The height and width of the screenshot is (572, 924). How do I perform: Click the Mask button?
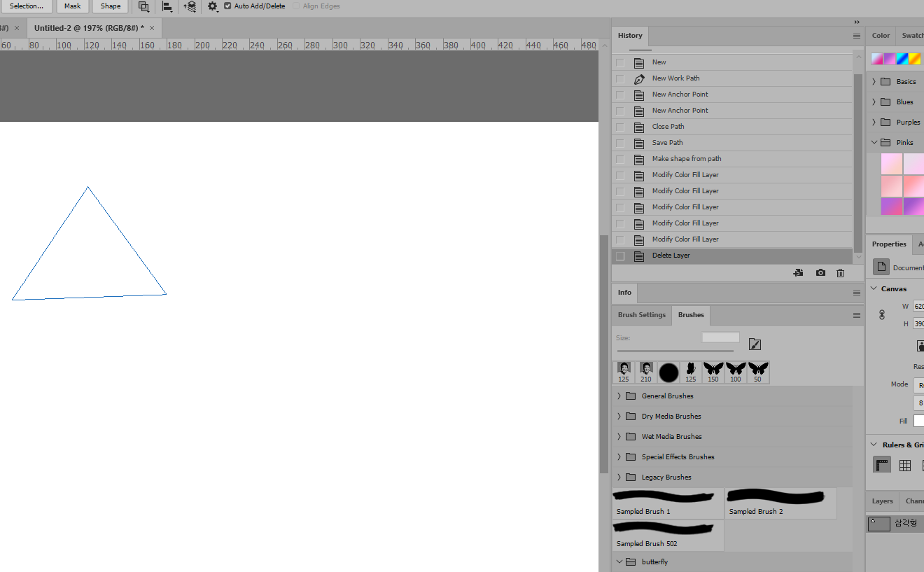[x=73, y=6]
